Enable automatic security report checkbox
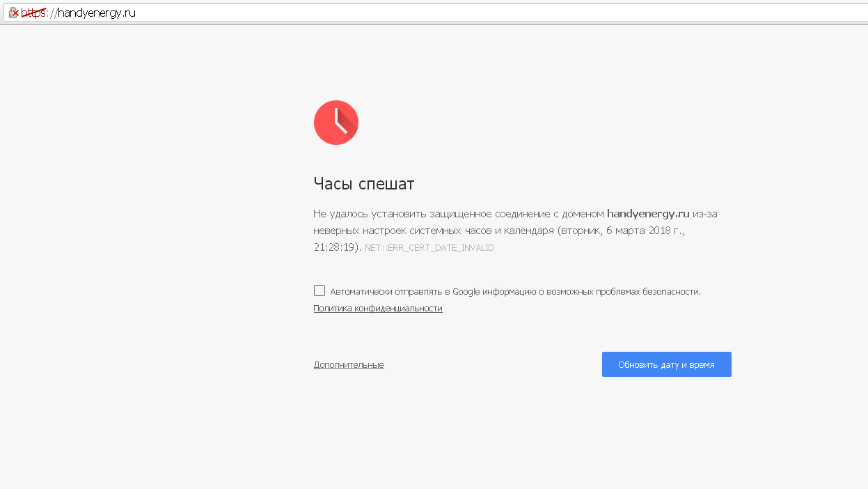 click(319, 290)
